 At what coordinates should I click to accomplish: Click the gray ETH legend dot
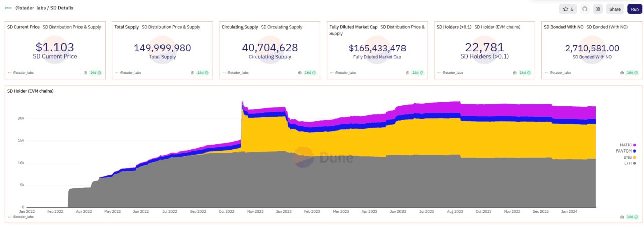(634, 163)
